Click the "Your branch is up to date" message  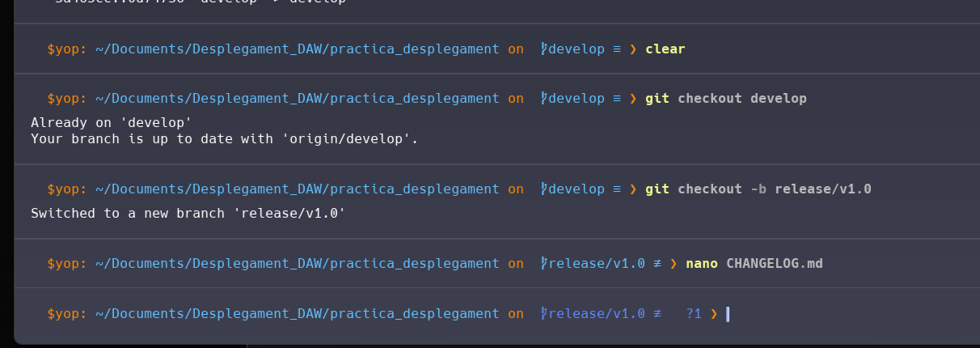click(x=224, y=138)
